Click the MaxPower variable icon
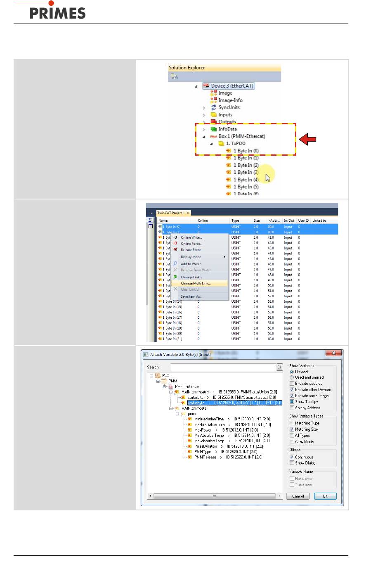The height and width of the screenshot is (569, 392). pyautogui.click(x=190, y=430)
